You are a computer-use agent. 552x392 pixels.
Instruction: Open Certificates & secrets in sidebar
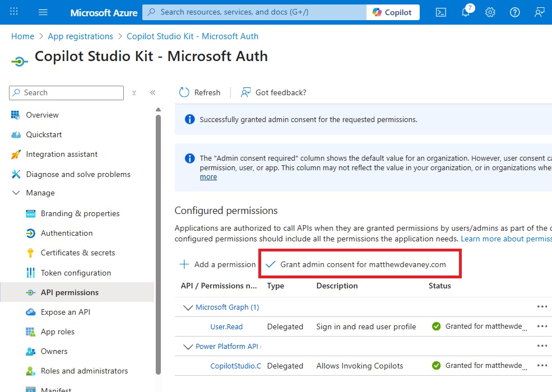pos(77,253)
